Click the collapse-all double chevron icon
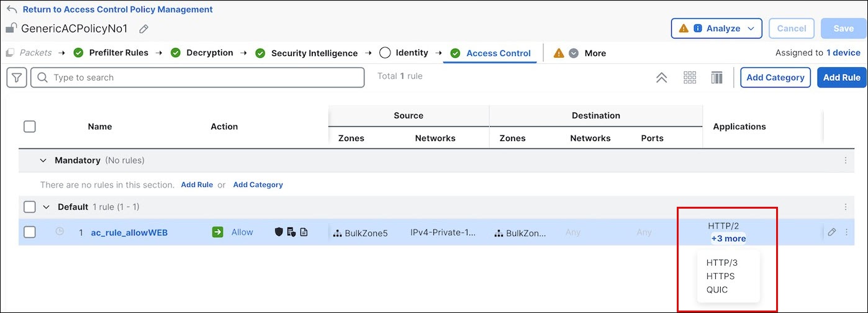Screen dimensions: 868x313 tap(662, 78)
